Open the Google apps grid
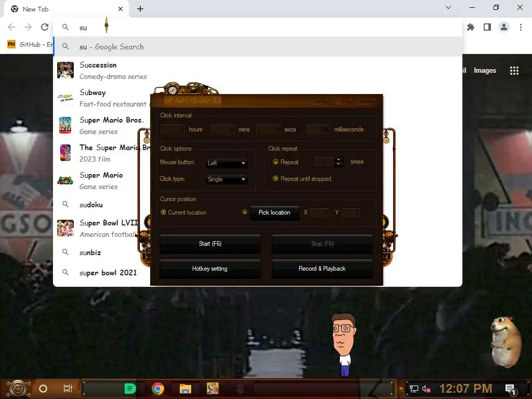 (514, 70)
